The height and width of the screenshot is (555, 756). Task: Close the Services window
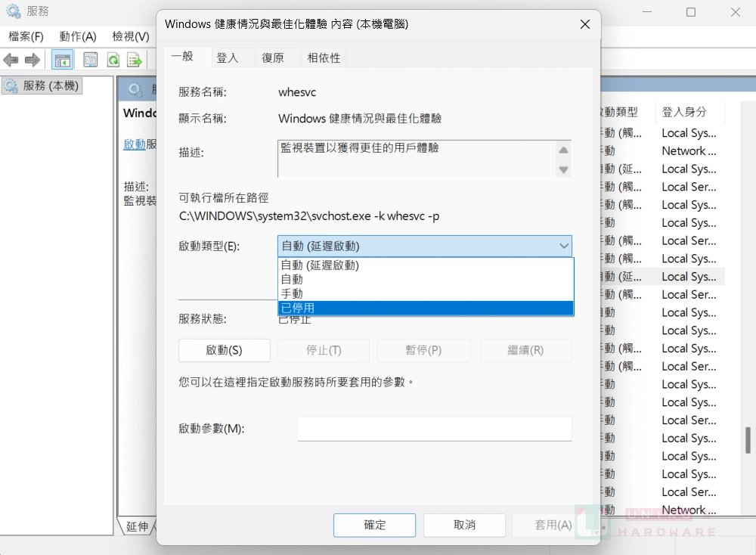tap(736, 12)
